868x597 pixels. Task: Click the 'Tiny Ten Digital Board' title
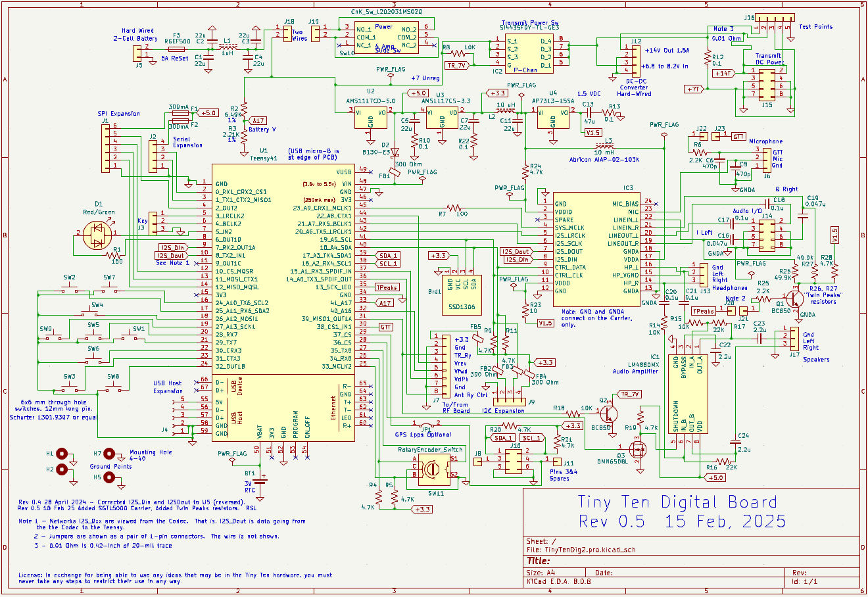pos(677,502)
